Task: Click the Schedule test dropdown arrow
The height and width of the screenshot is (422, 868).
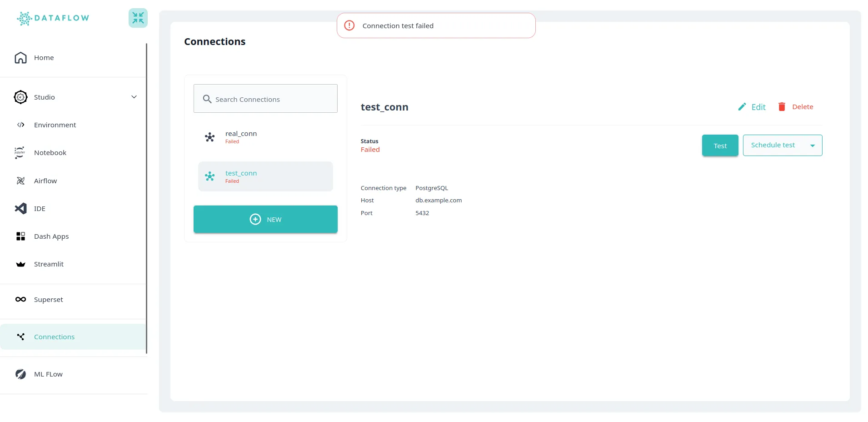Action: [x=813, y=146]
